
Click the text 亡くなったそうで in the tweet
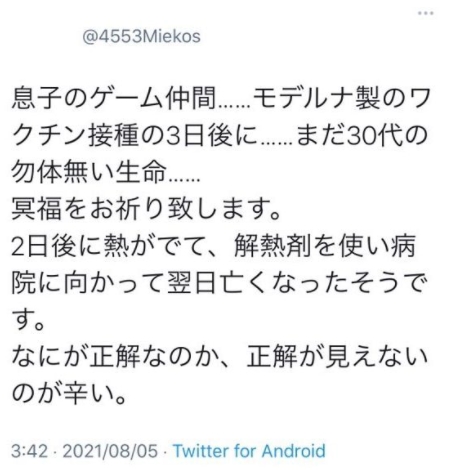click(325, 283)
